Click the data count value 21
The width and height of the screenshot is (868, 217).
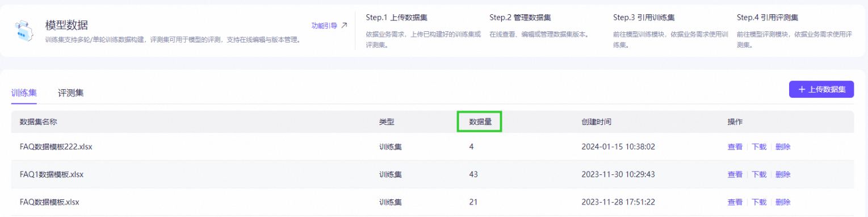coord(473,202)
